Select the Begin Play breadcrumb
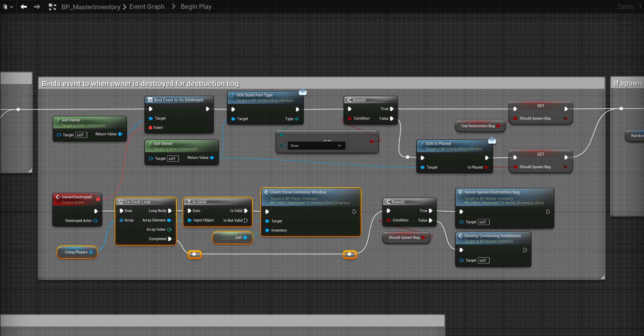The width and height of the screenshot is (644, 336). tap(196, 7)
